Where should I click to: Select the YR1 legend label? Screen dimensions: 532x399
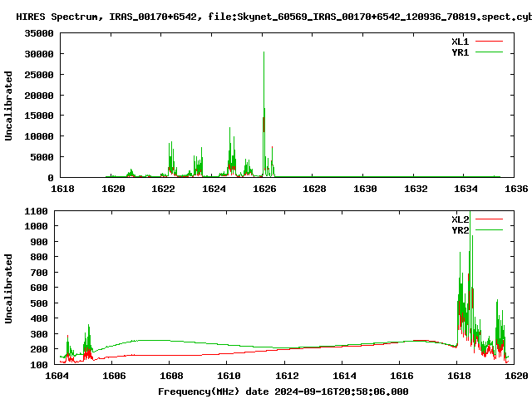pos(460,52)
